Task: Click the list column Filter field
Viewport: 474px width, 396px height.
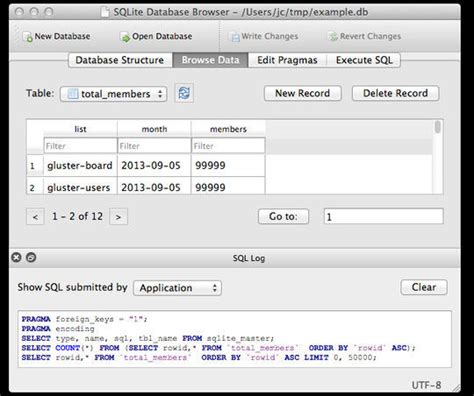Action: pyautogui.click(x=80, y=146)
